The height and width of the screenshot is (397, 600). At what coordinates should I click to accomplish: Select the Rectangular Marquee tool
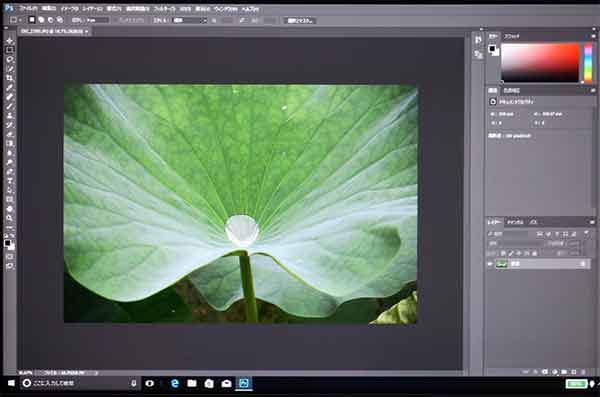click(10, 50)
